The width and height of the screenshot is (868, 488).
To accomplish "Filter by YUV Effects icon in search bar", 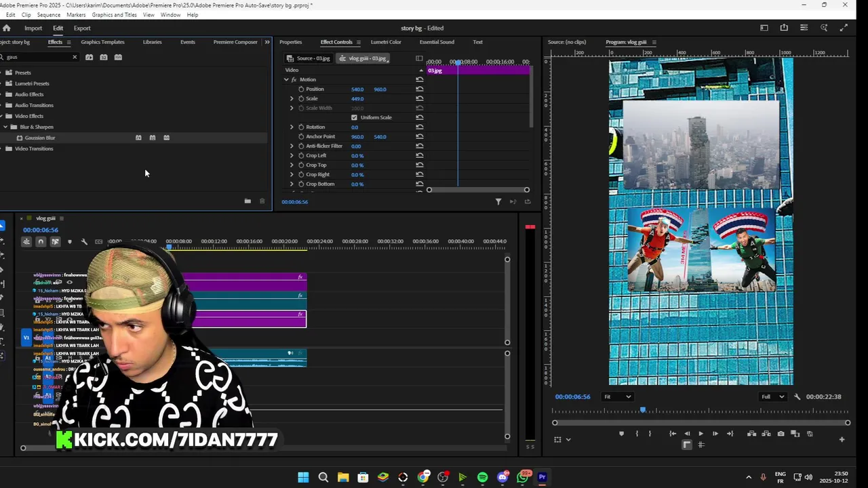I will (118, 57).
